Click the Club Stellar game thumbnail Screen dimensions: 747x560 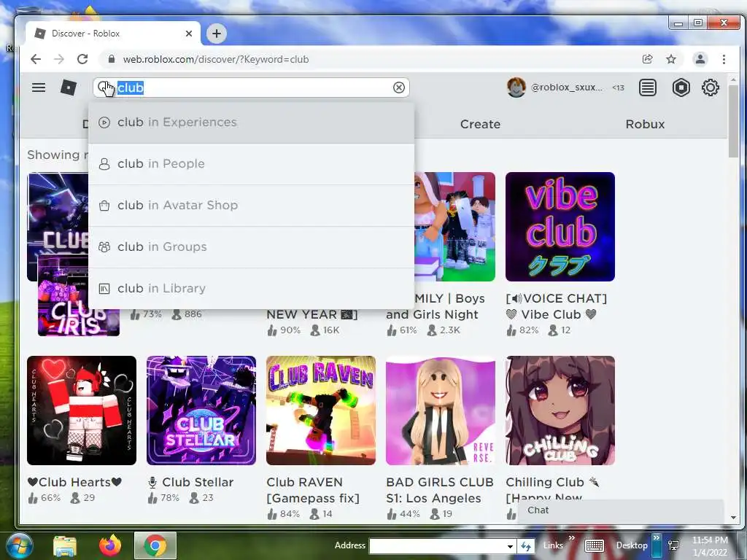click(201, 411)
